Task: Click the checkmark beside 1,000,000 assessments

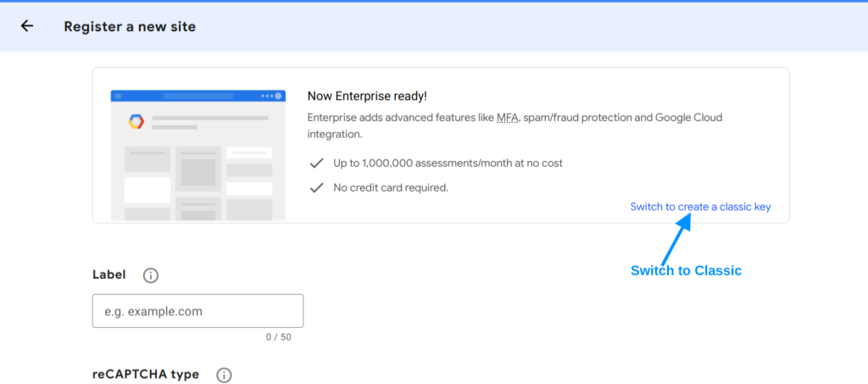Action: click(316, 164)
